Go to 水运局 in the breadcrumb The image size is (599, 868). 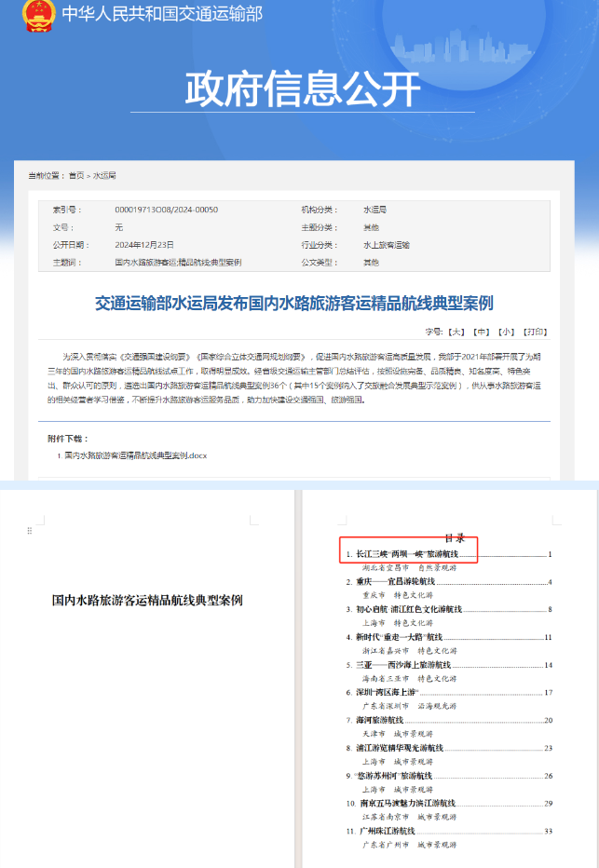click(103, 175)
